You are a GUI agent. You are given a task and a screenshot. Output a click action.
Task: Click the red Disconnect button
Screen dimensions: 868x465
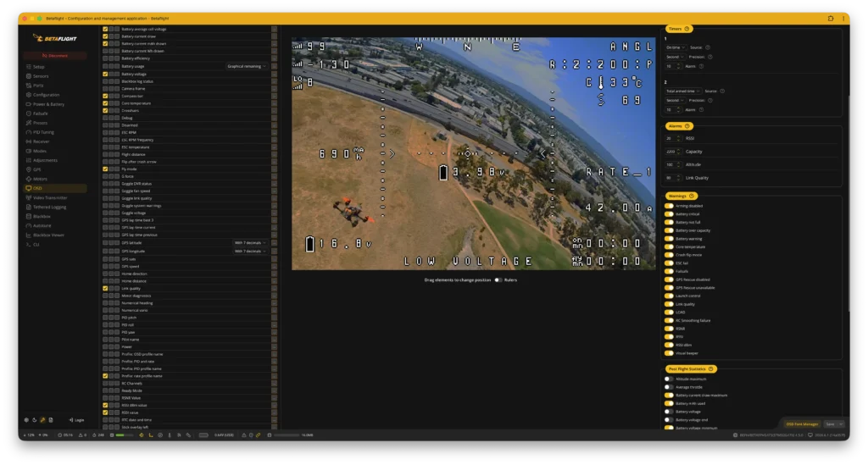(x=55, y=55)
